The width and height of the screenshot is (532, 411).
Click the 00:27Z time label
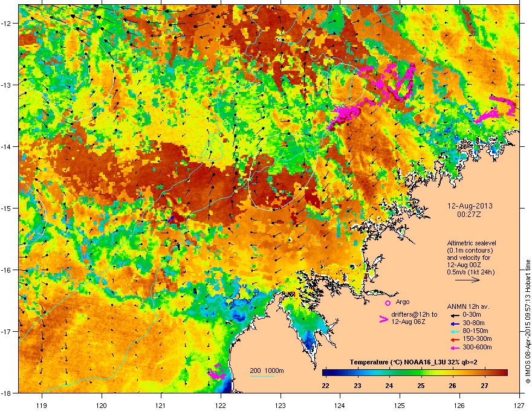(469, 215)
